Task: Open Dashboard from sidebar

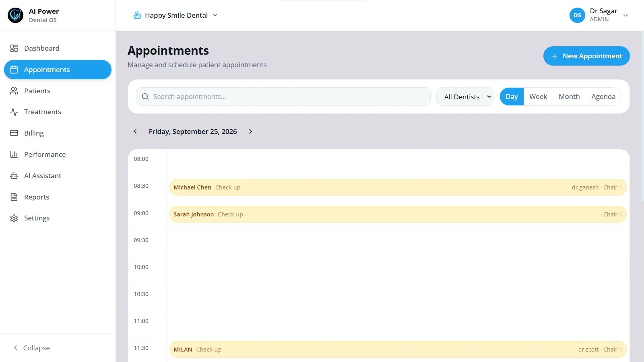Action: click(x=58, y=48)
